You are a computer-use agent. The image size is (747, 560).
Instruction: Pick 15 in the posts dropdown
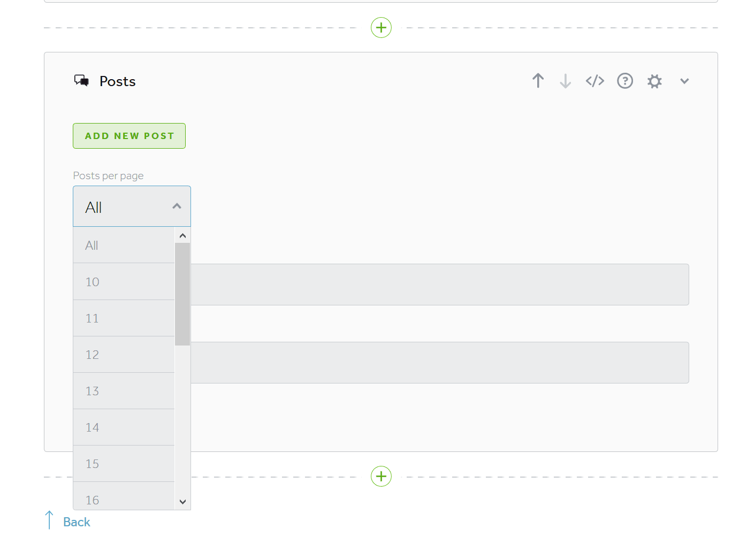pos(124,464)
